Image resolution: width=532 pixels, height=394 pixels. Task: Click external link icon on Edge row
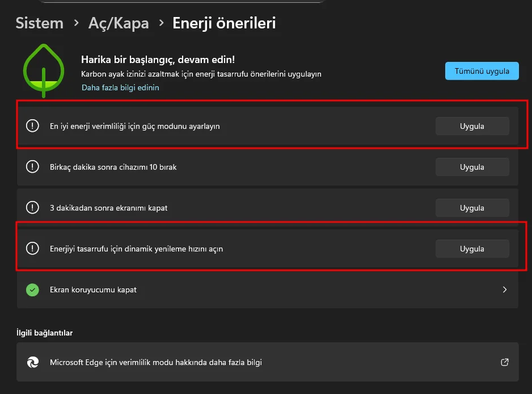(504, 362)
